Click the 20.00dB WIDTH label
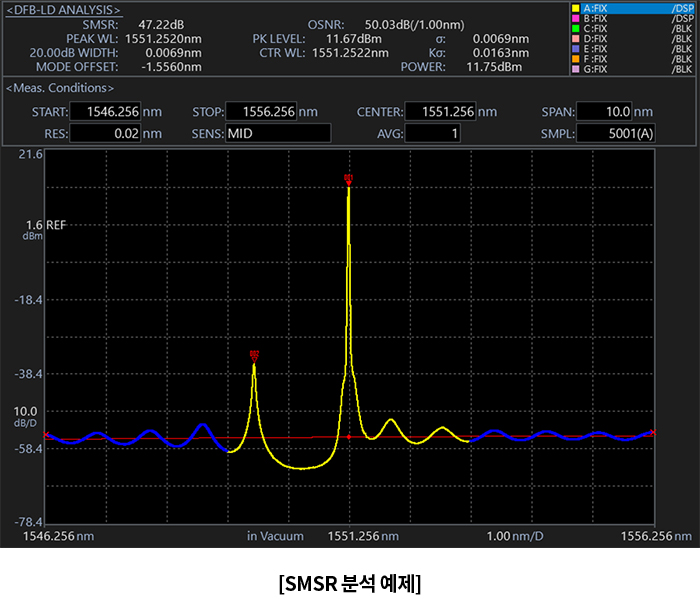This screenshot has width=700, height=610. [74, 53]
